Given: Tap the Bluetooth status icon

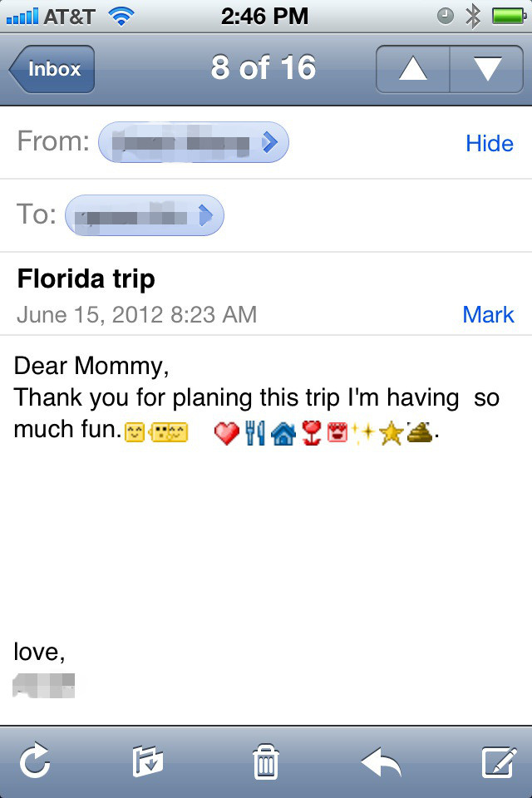Looking at the screenshot, I should (x=474, y=16).
